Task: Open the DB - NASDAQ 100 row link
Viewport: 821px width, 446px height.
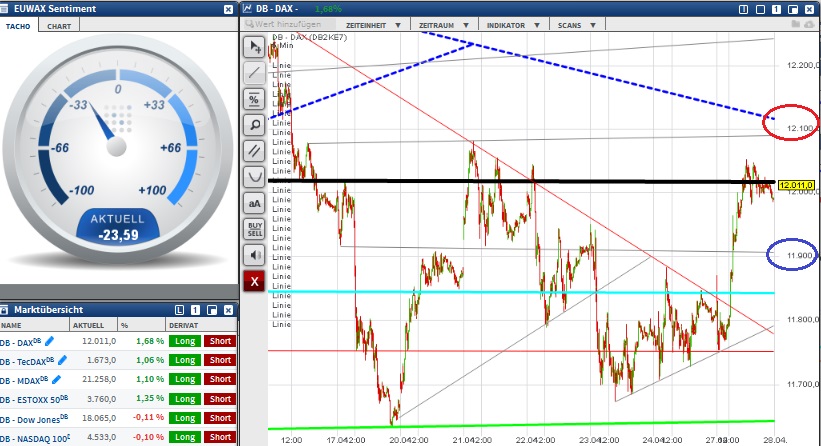Action: tap(35, 438)
